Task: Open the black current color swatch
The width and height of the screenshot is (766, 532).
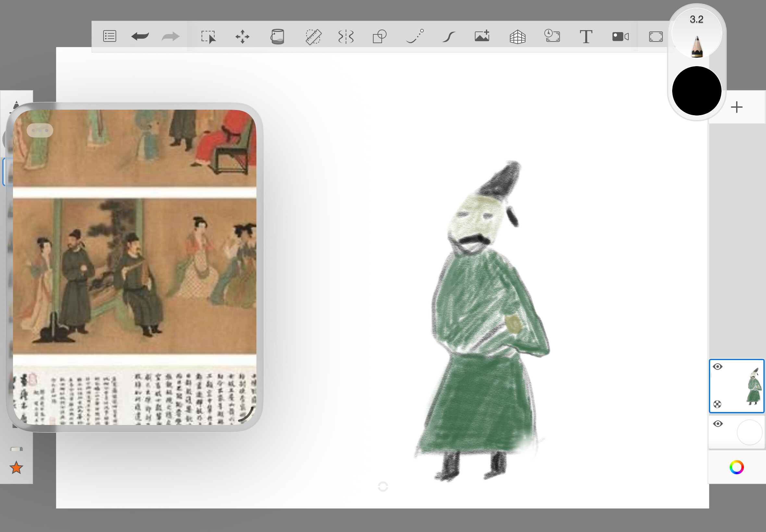Action: [696, 91]
